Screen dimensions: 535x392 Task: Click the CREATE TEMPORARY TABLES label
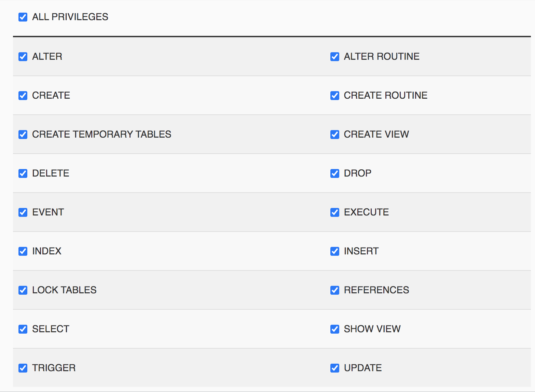point(102,134)
